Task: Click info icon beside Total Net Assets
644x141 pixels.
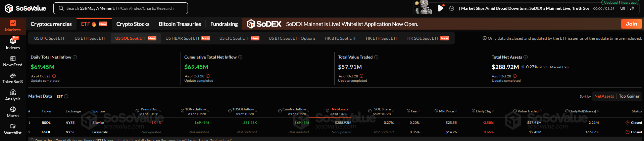Action: tap(526, 57)
